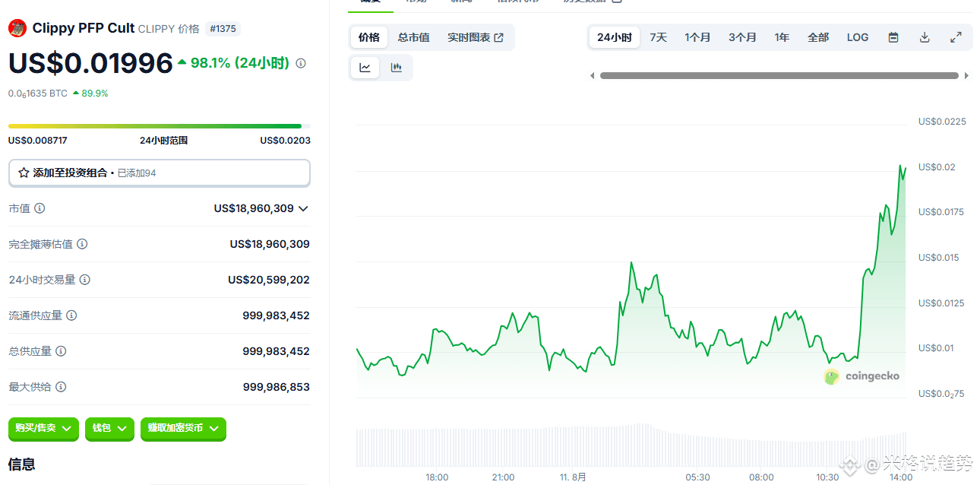Click circulating supply value 999,983,452
The width and height of the screenshot is (980, 485).
277,315
